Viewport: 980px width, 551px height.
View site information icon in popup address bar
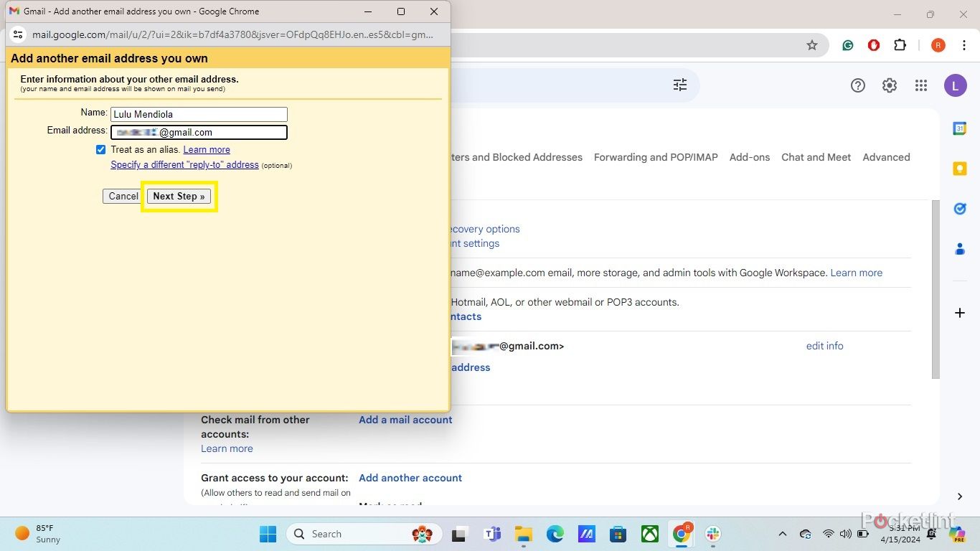pos(19,34)
